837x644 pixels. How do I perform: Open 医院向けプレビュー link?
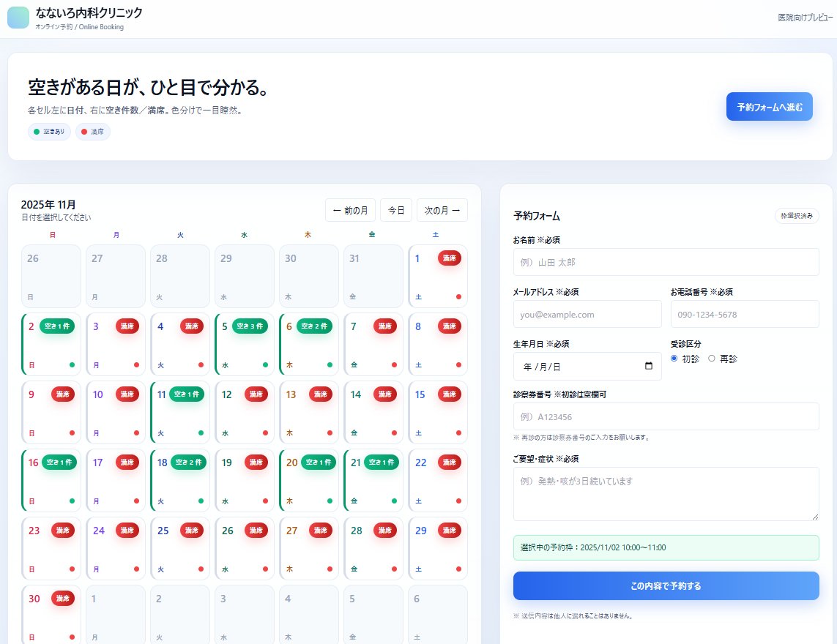pos(805,18)
